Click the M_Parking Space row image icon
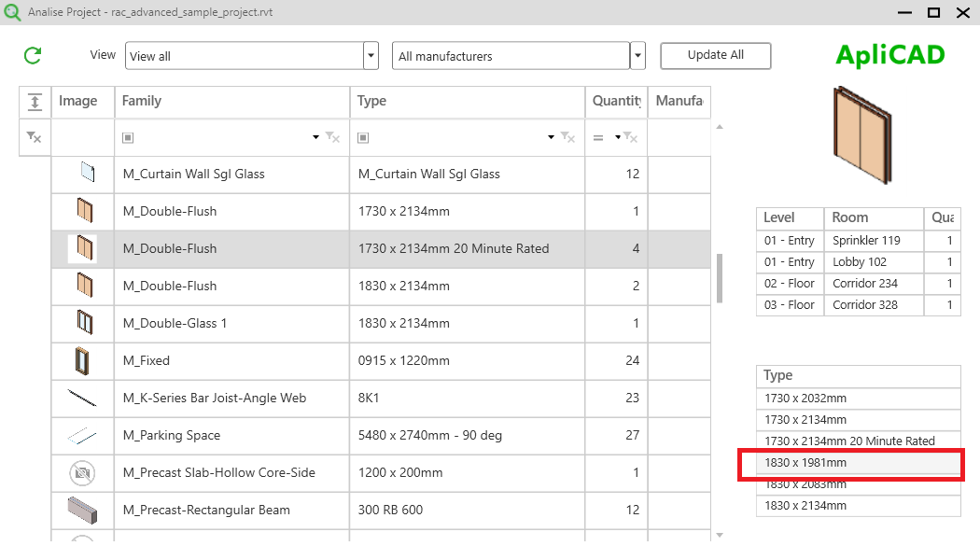Viewport: 980px width, 560px height. coord(82,435)
